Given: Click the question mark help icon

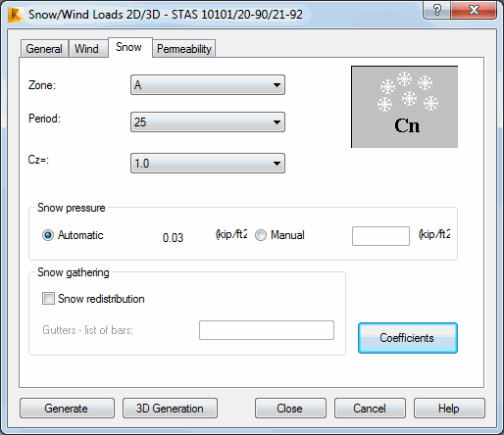Looking at the screenshot, I should pyautogui.click(x=437, y=10).
